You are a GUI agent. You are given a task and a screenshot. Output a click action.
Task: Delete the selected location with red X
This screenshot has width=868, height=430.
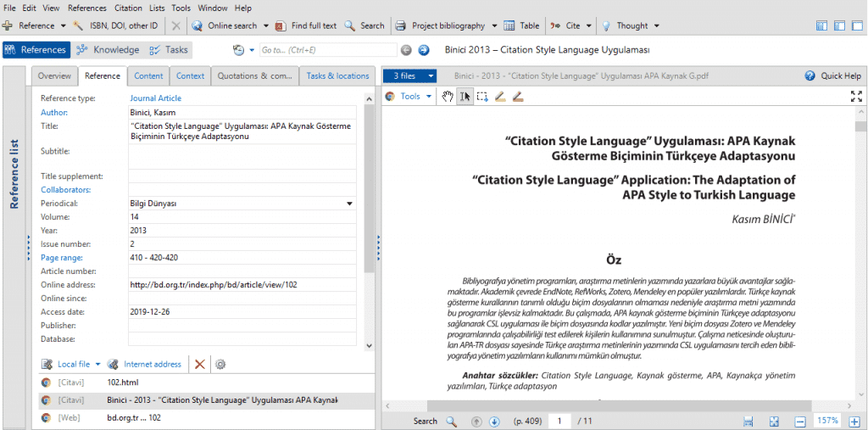coord(200,364)
